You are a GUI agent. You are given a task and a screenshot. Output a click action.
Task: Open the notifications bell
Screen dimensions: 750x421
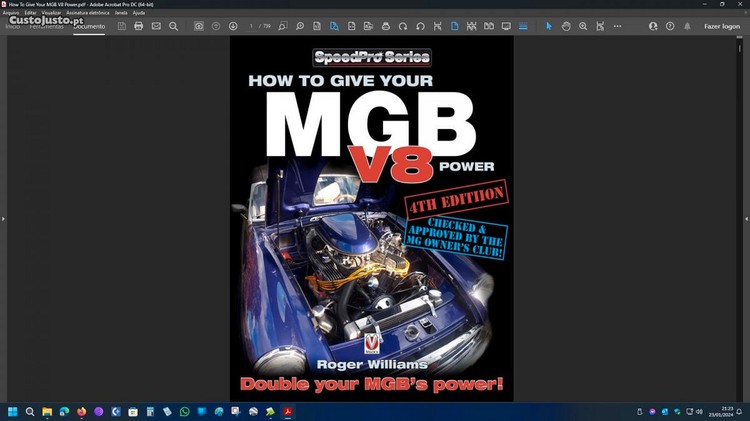687,26
